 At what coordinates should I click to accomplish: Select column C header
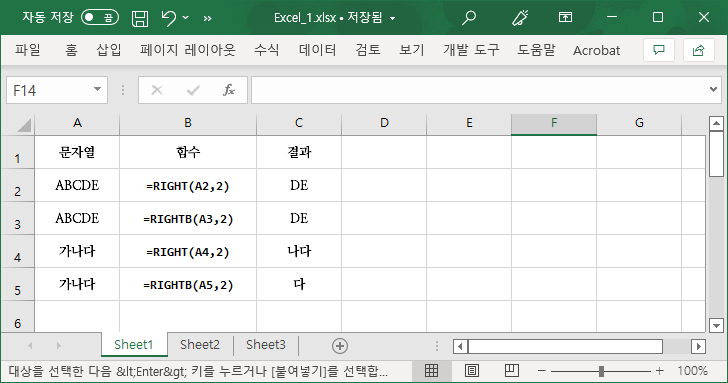click(x=299, y=123)
